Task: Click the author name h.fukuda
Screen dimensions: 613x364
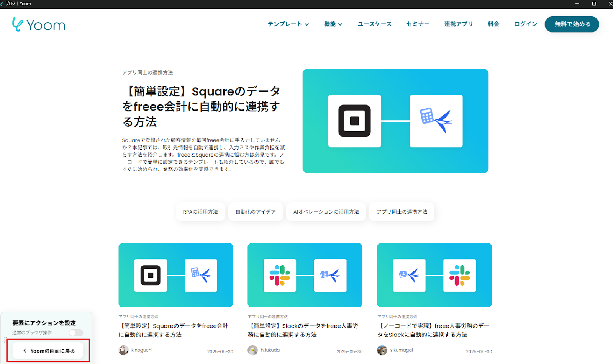Action: pyautogui.click(x=270, y=350)
